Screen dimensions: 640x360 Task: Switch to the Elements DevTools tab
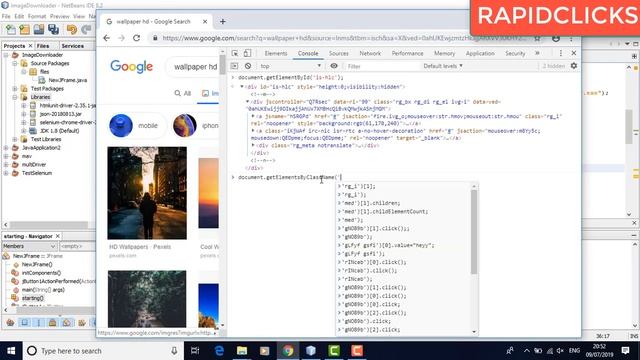(276, 53)
